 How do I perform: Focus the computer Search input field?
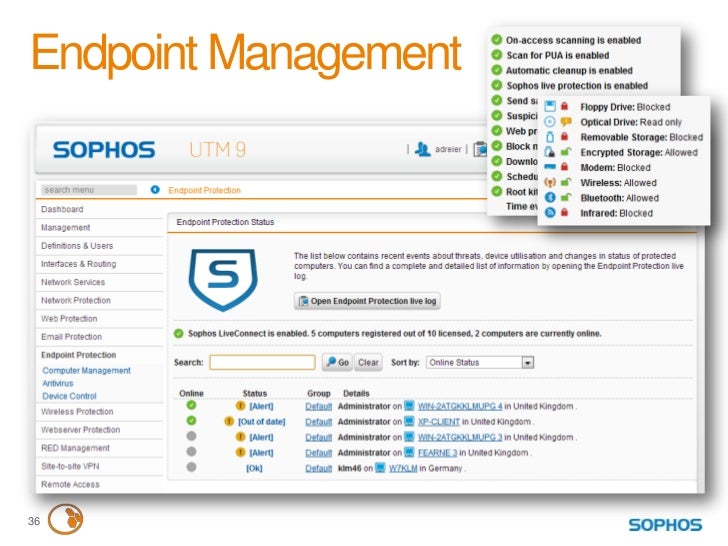pyautogui.click(x=262, y=362)
